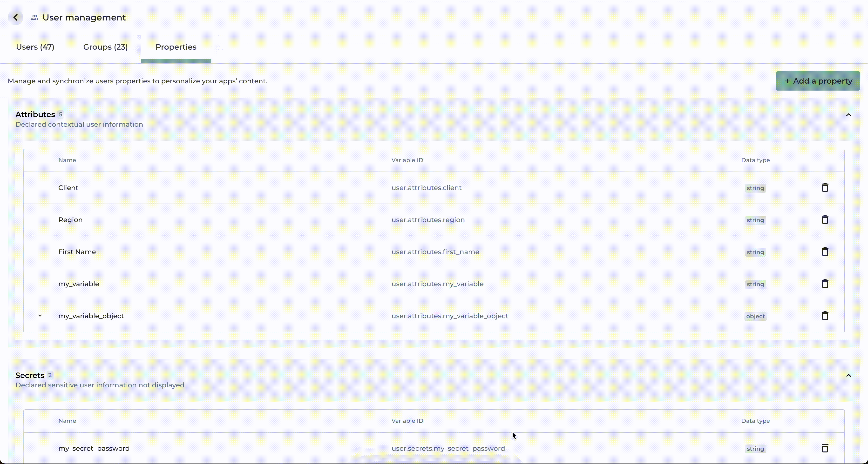
Task: Delete the my_secret_password secret
Action: [825, 448]
